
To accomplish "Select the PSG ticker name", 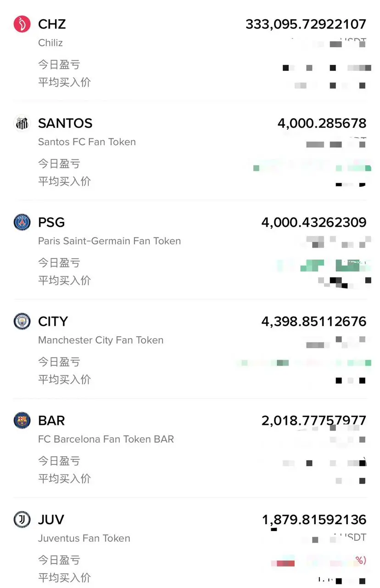I will point(51,222).
